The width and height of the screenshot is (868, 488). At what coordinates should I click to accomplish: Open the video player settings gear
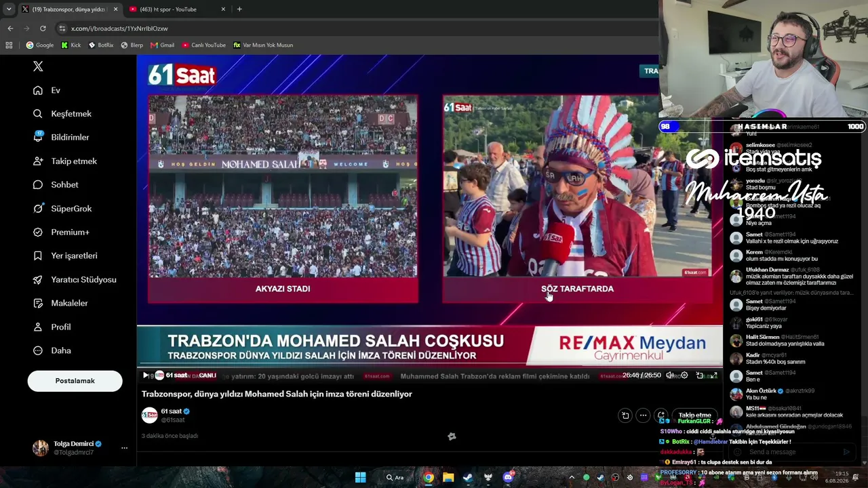click(684, 375)
